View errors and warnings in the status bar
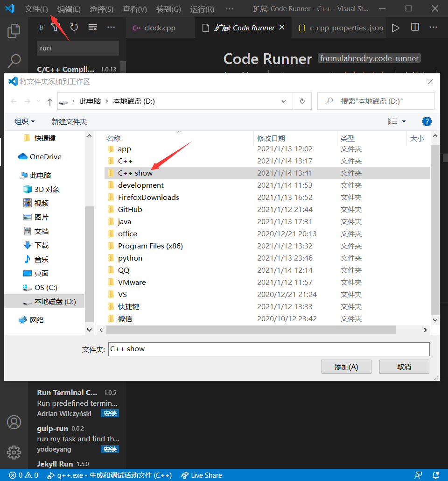Viewport: 448px width, 481px height. 22,475
